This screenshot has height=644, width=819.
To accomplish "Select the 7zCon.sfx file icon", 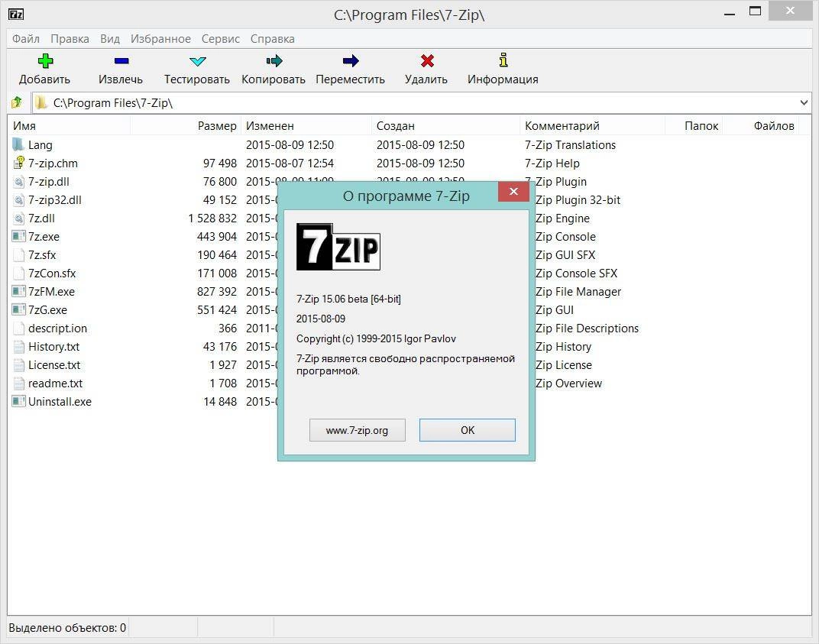I will (x=18, y=273).
